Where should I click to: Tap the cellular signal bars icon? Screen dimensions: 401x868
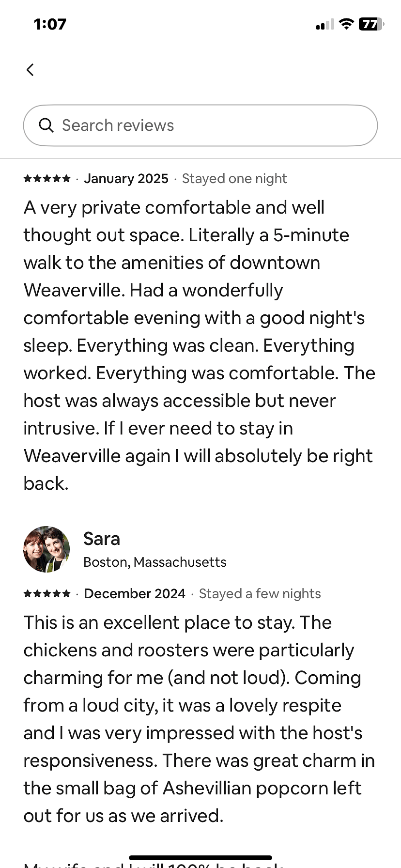[x=325, y=24]
